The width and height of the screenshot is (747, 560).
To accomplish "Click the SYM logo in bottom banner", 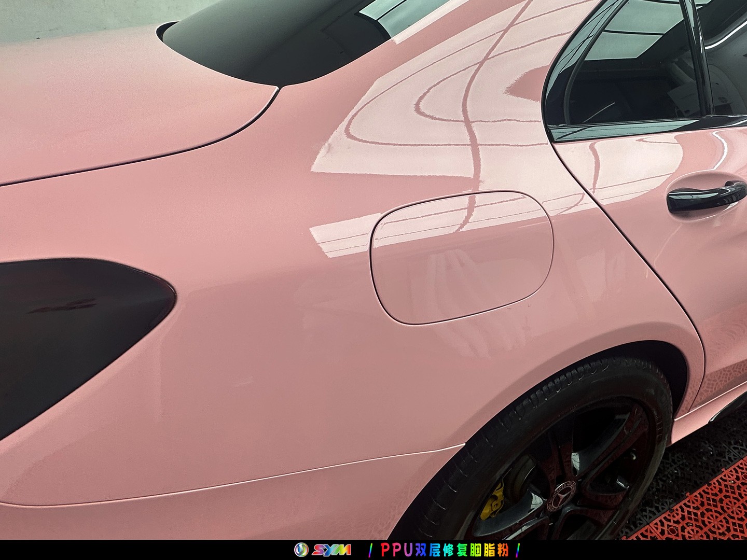I will coord(323,550).
